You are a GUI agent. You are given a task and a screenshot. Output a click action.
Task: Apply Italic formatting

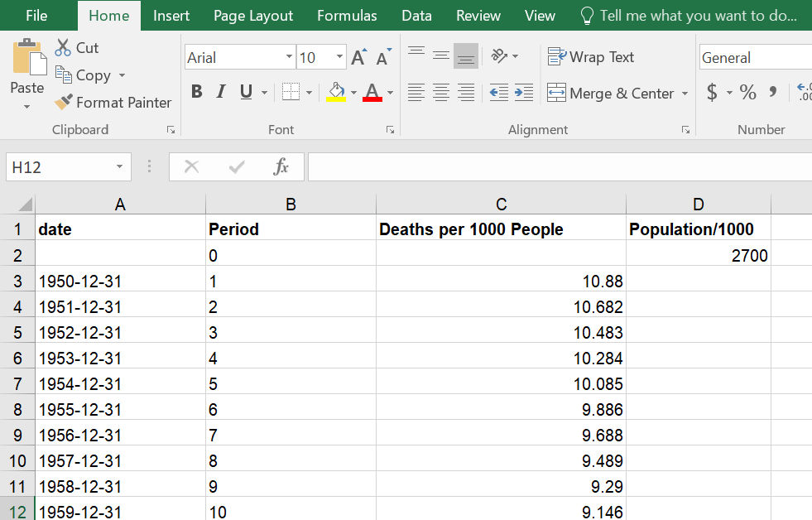click(220, 92)
